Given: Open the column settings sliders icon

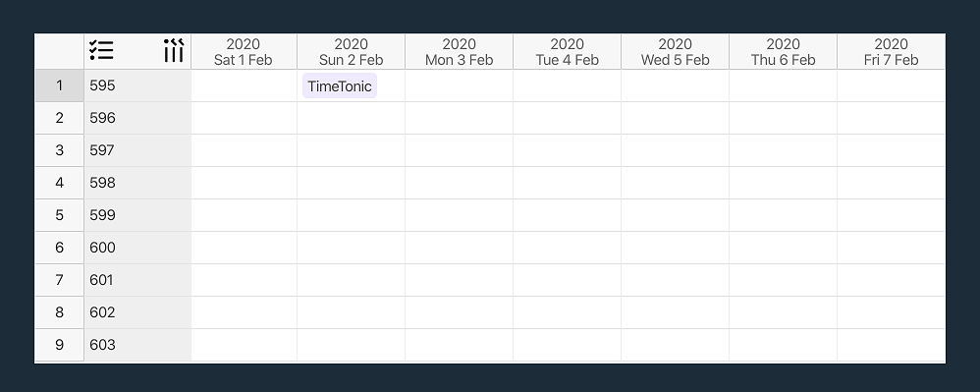Looking at the screenshot, I should tap(174, 51).
